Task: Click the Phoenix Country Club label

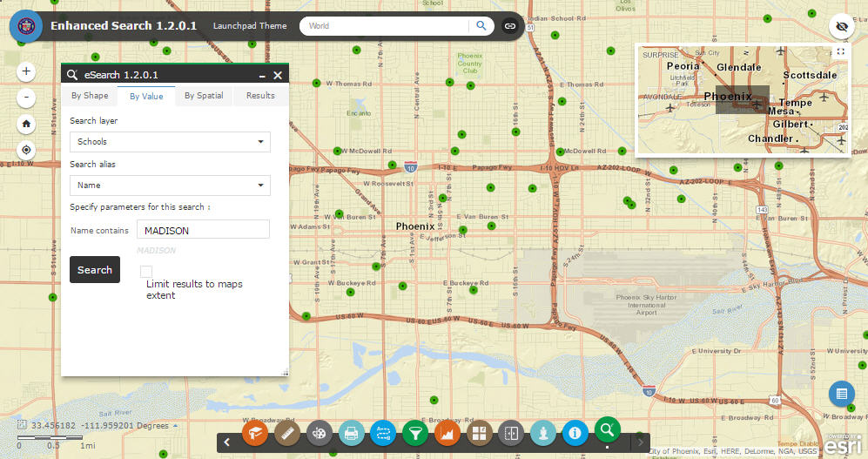Action: 469,63
